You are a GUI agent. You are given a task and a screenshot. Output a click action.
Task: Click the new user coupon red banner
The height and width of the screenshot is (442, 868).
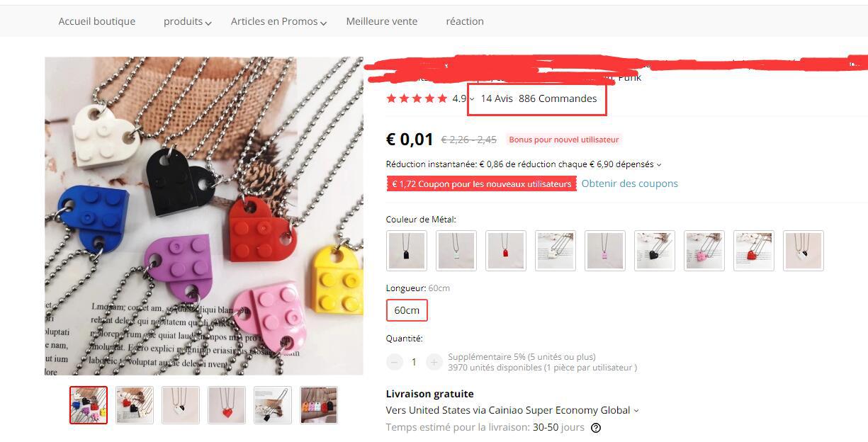pyautogui.click(x=482, y=184)
